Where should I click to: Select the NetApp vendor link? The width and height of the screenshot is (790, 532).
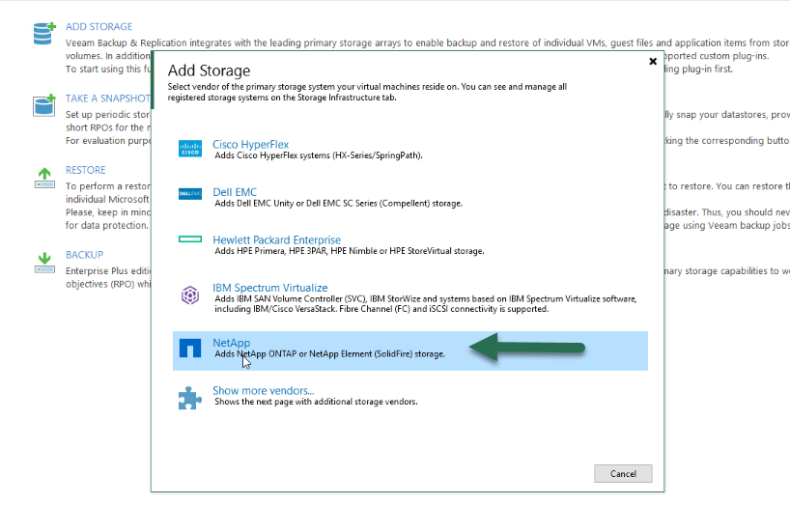point(231,343)
